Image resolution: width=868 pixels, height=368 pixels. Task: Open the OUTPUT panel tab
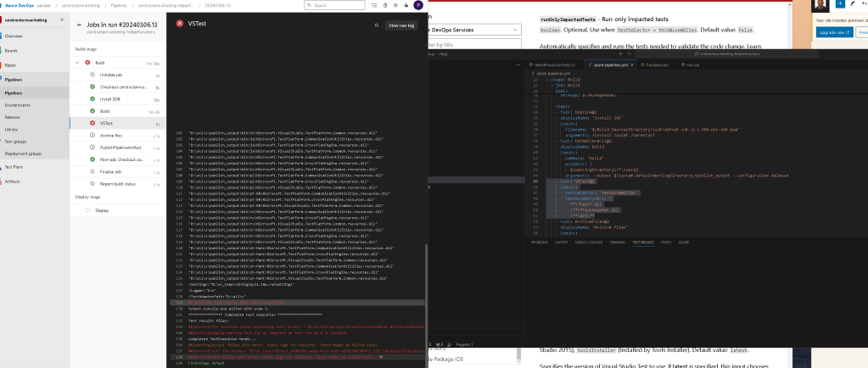(x=562, y=243)
